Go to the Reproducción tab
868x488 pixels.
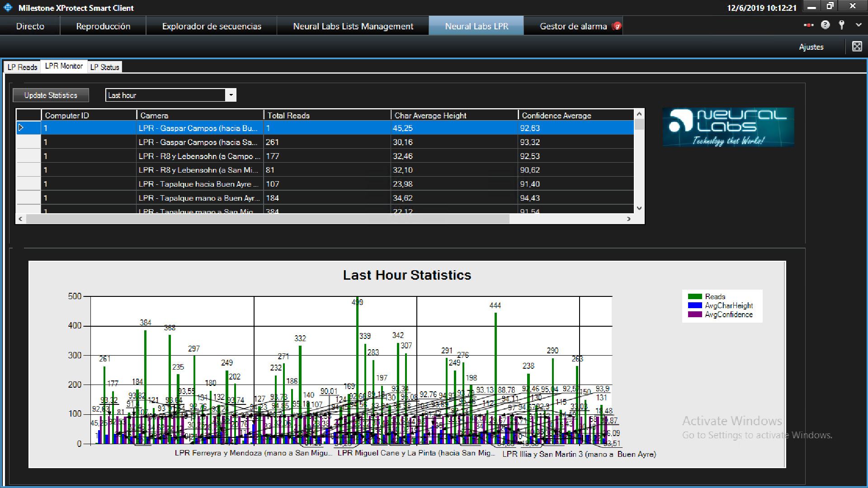pyautogui.click(x=103, y=26)
